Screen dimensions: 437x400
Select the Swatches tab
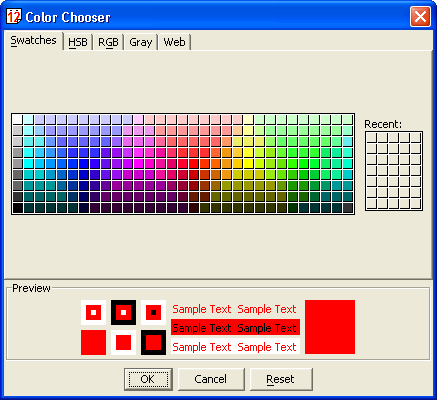tap(33, 41)
